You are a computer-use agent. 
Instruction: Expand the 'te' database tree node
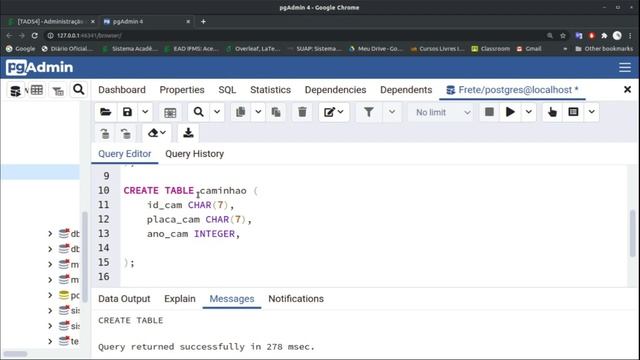(50, 341)
